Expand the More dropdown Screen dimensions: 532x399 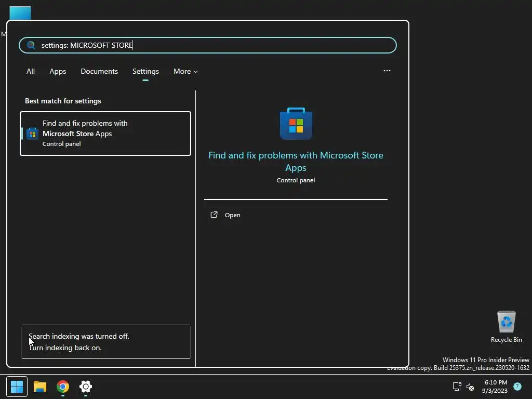click(x=185, y=71)
